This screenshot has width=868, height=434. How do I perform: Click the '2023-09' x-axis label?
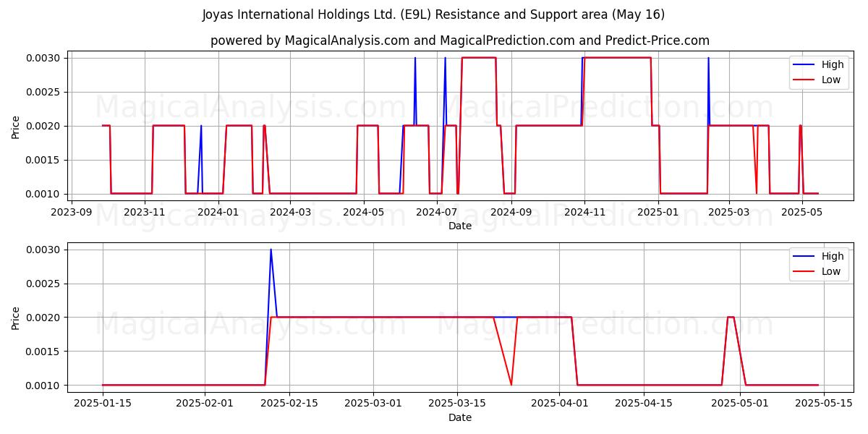[x=71, y=212]
